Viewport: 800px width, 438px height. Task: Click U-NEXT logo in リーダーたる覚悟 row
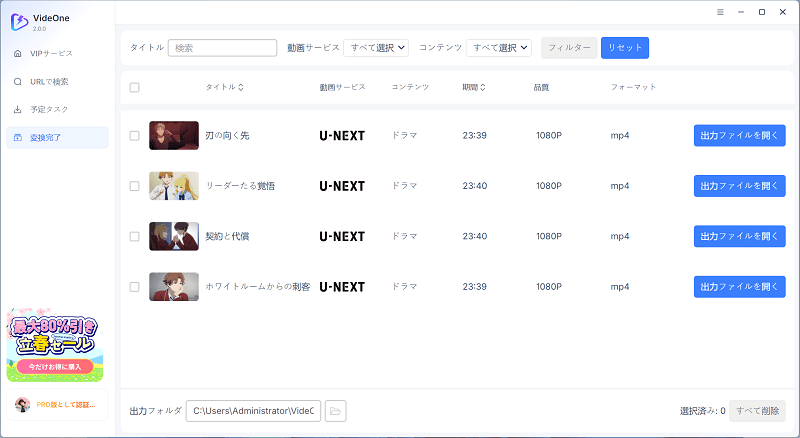pyautogui.click(x=342, y=186)
